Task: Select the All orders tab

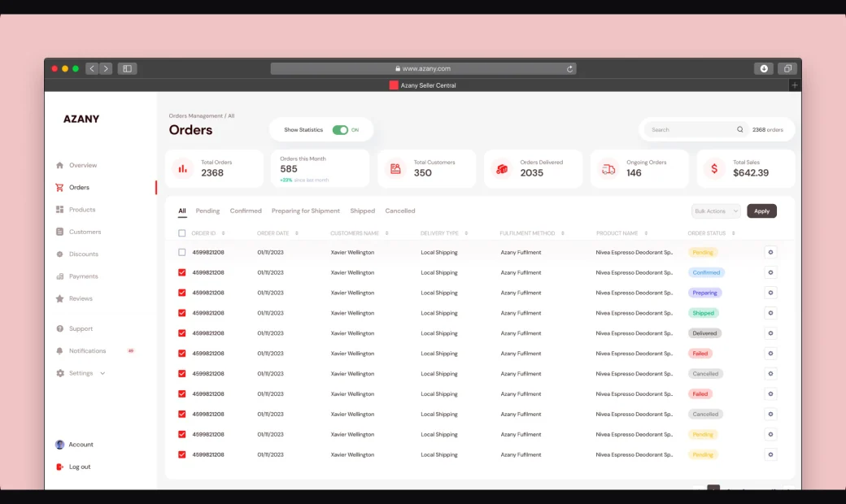Action: [x=182, y=211]
